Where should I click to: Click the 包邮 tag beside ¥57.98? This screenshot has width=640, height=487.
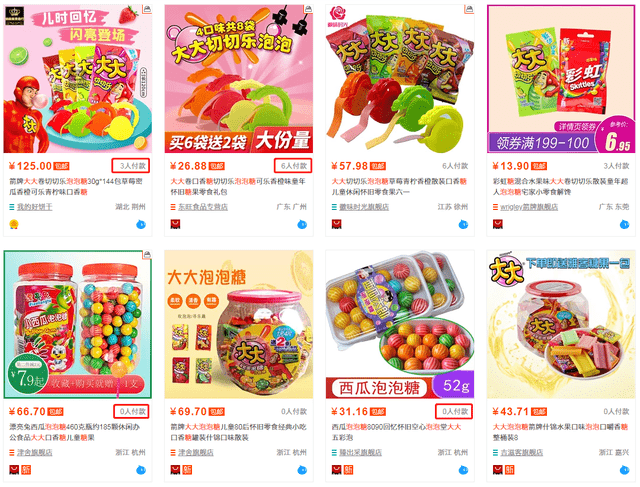click(378, 166)
